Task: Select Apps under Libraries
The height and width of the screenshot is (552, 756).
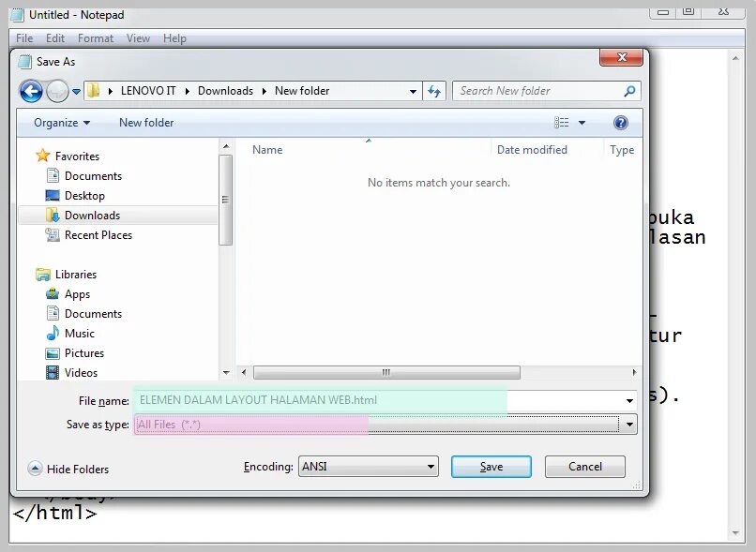Action: 77,294
